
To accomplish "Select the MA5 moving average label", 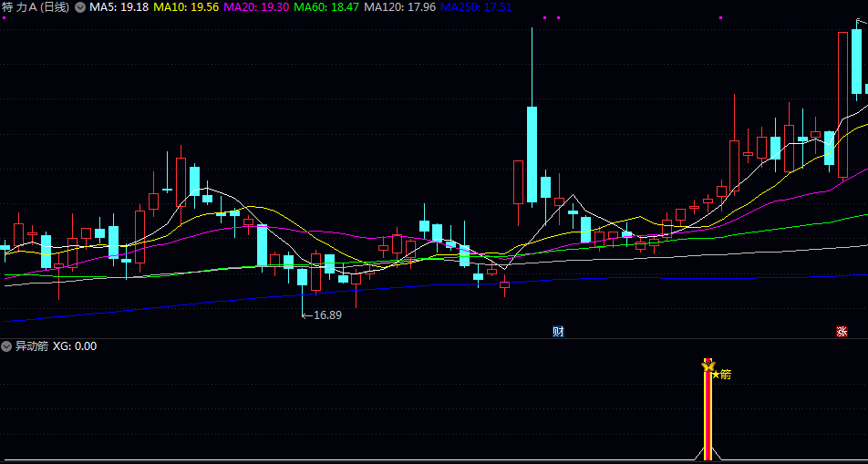I will (x=119, y=7).
